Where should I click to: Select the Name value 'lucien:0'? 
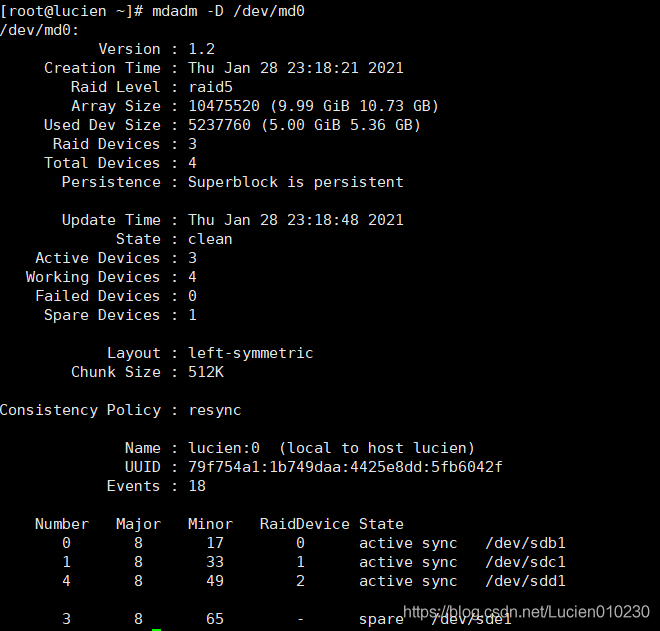click(224, 448)
